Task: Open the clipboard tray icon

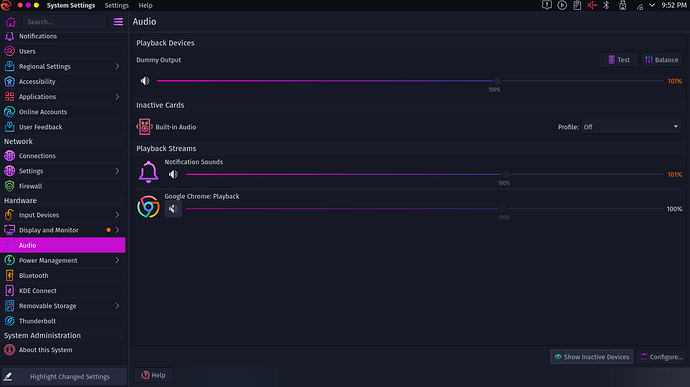Action: [x=577, y=5]
